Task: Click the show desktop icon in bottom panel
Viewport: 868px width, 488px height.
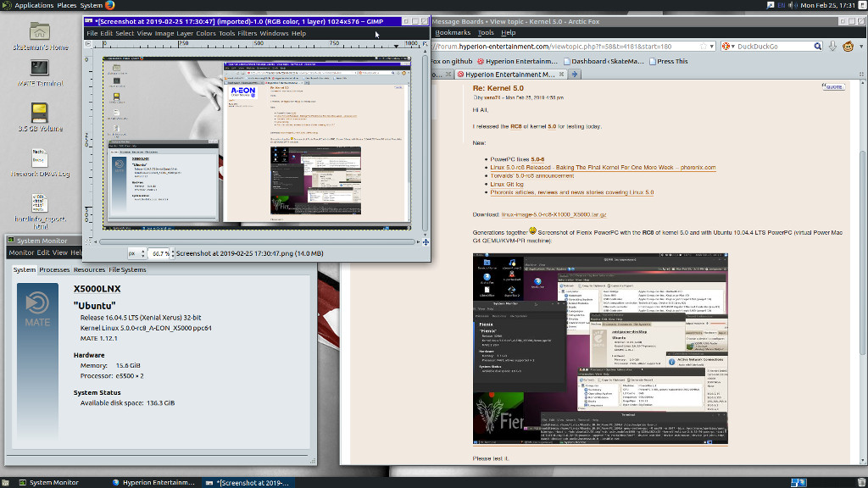Action: coord(6,482)
